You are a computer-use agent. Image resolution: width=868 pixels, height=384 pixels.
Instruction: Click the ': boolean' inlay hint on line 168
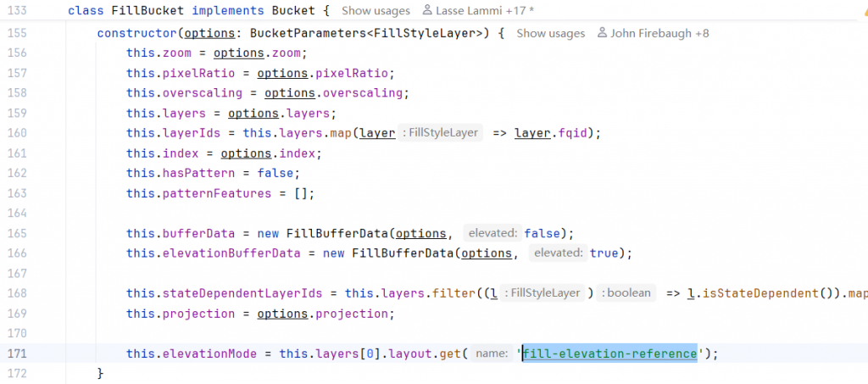[x=628, y=293]
